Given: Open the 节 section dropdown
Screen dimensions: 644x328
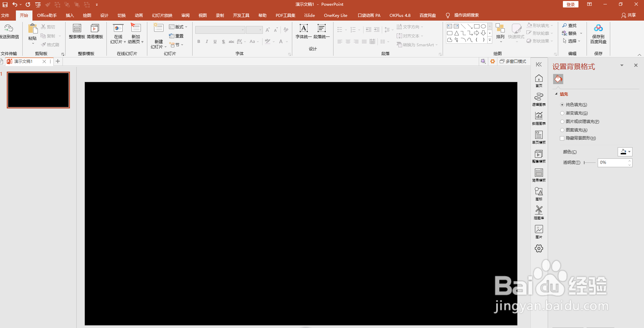Looking at the screenshot, I should click(176, 45).
